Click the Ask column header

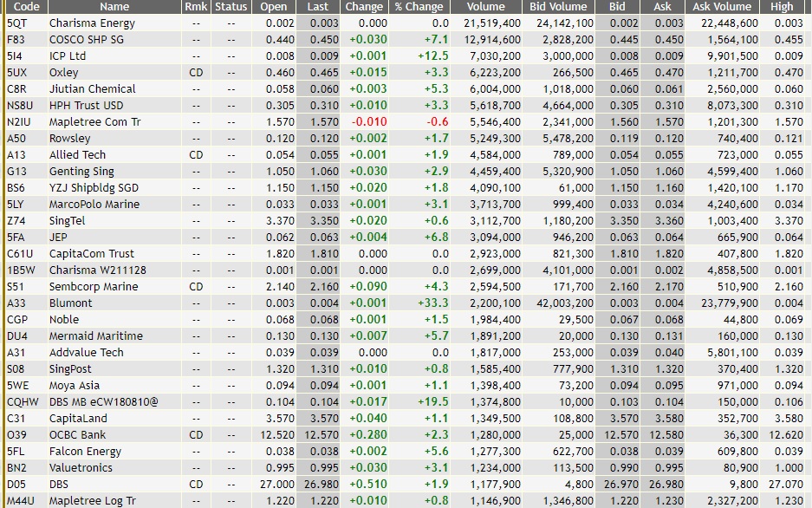tap(662, 7)
